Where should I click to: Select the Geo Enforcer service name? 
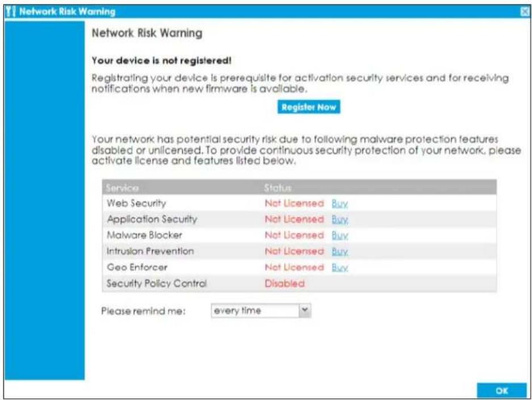pyautogui.click(x=137, y=267)
